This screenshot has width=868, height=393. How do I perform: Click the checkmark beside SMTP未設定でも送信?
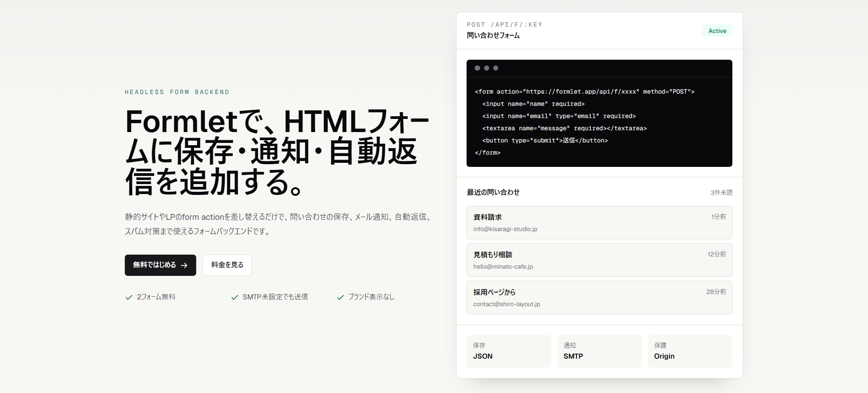235,297
